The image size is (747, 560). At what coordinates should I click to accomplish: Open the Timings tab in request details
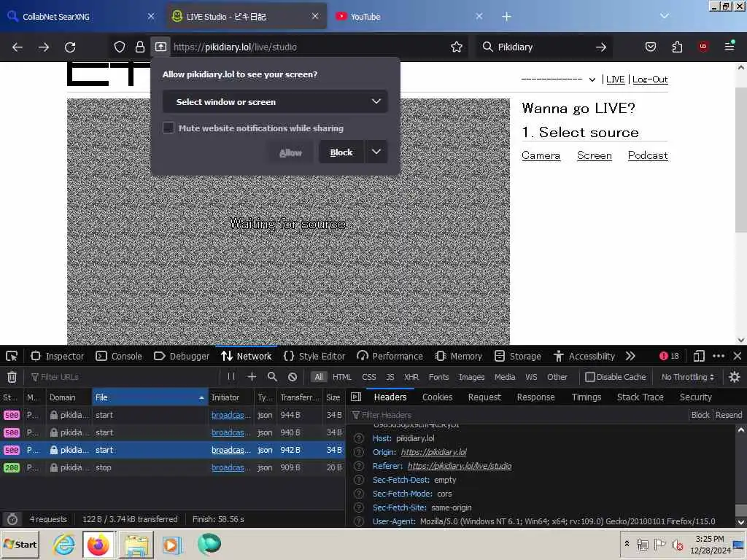pos(586,397)
